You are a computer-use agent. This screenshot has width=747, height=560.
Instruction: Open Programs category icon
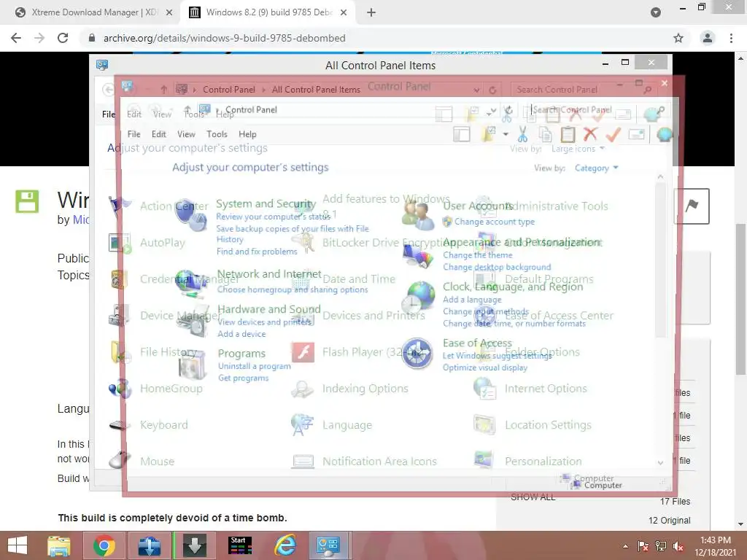(x=193, y=366)
